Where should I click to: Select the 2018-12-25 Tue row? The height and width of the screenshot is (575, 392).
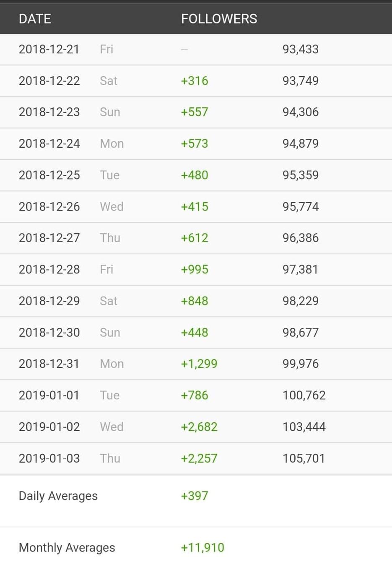pos(196,175)
